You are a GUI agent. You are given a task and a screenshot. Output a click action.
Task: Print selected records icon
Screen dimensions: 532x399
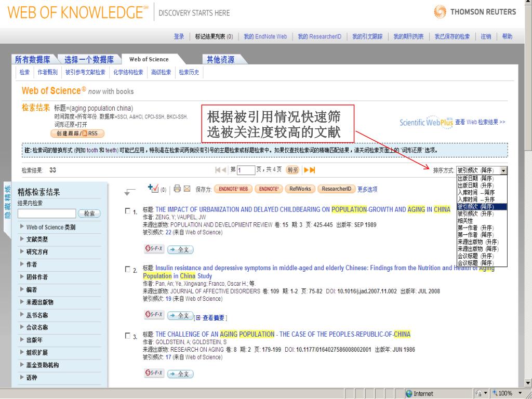pos(177,189)
